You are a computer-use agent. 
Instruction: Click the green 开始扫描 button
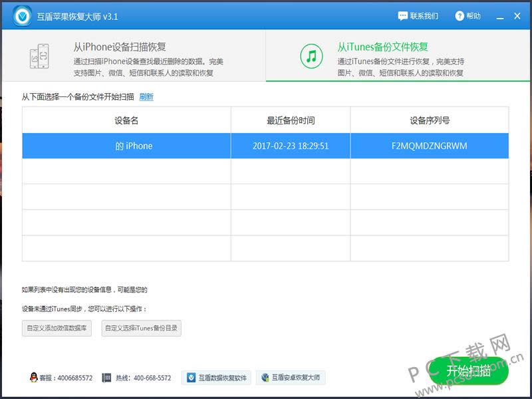coord(469,370)
